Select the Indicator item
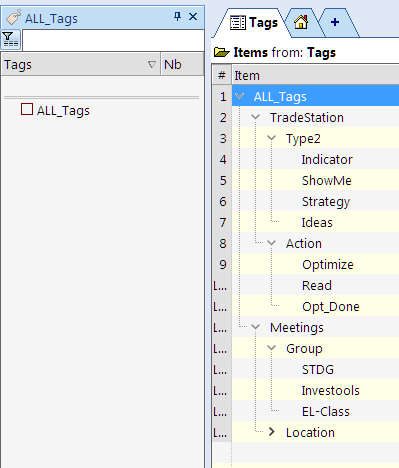This screenshot has height=468, width=399. point(327,160)
